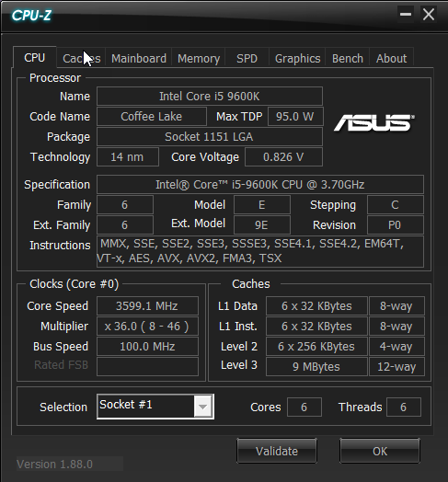Click the CPU-Z title text
Image resolution: width=448 pixels, height=482 pixels.
31,15
